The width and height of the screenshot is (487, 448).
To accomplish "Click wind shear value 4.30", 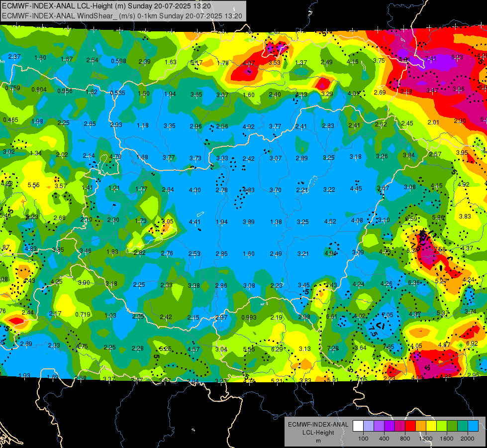I will click(x=195, y=190).
